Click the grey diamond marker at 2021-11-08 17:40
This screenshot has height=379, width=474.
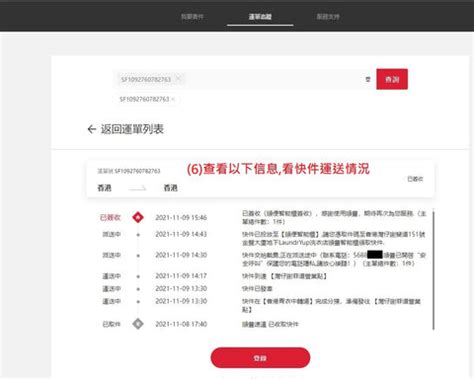click(x=138, y=324)
